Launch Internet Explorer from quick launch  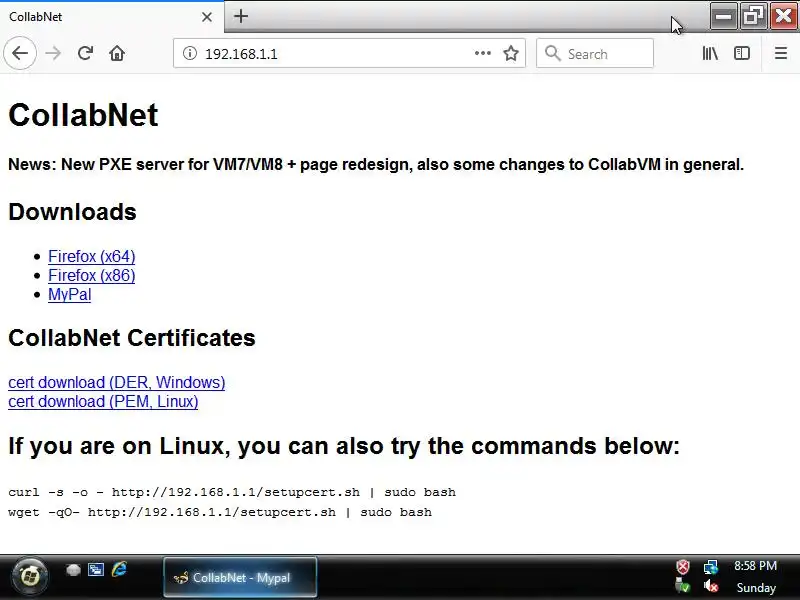[119, 569]
